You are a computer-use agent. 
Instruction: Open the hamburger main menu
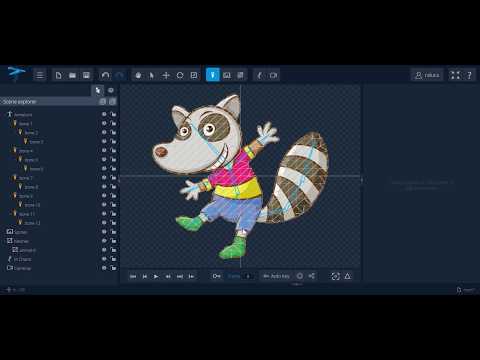(40, 75)
